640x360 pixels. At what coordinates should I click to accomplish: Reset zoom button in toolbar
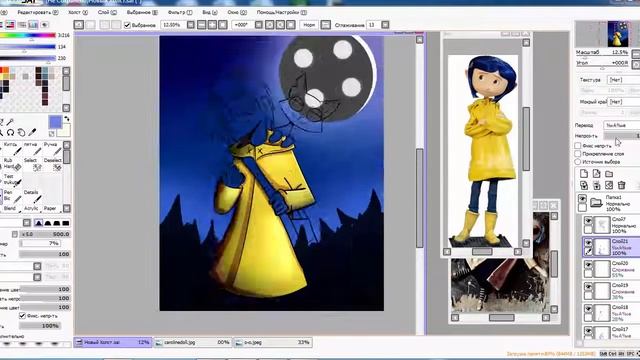(223, 25)
